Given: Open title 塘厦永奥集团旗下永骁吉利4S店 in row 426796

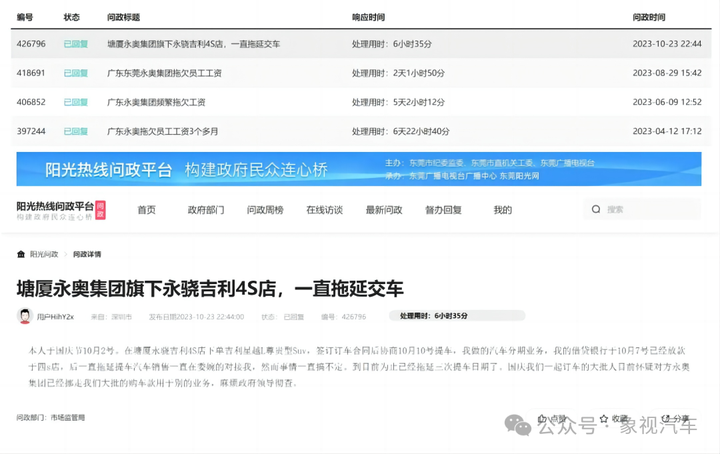Looking at the screenshot, I should click(x=193, y=44).
